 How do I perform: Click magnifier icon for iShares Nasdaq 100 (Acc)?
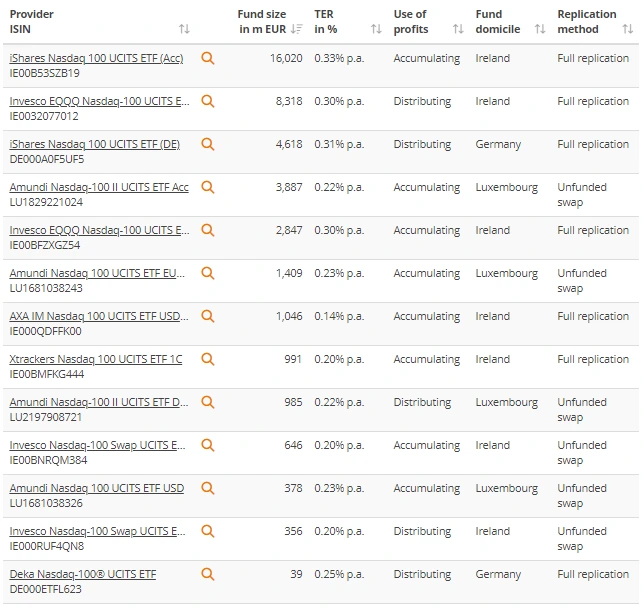(207, 58)
